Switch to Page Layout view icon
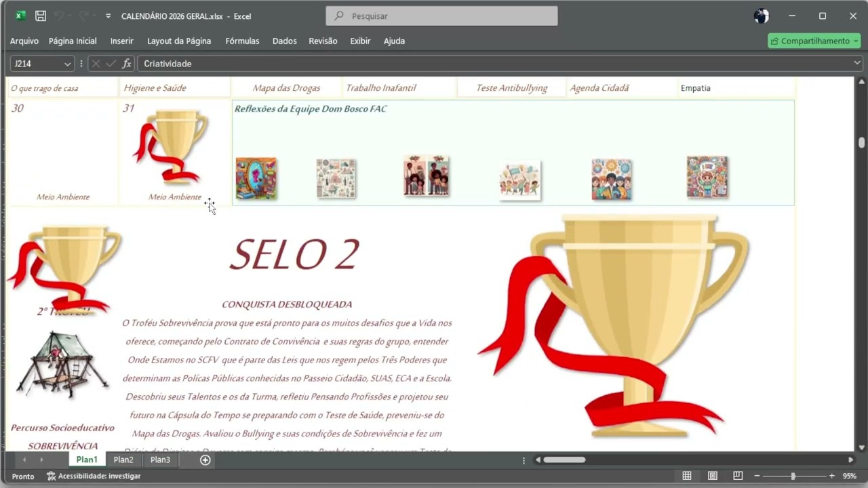The image size is (868, 488). (713, 476)
